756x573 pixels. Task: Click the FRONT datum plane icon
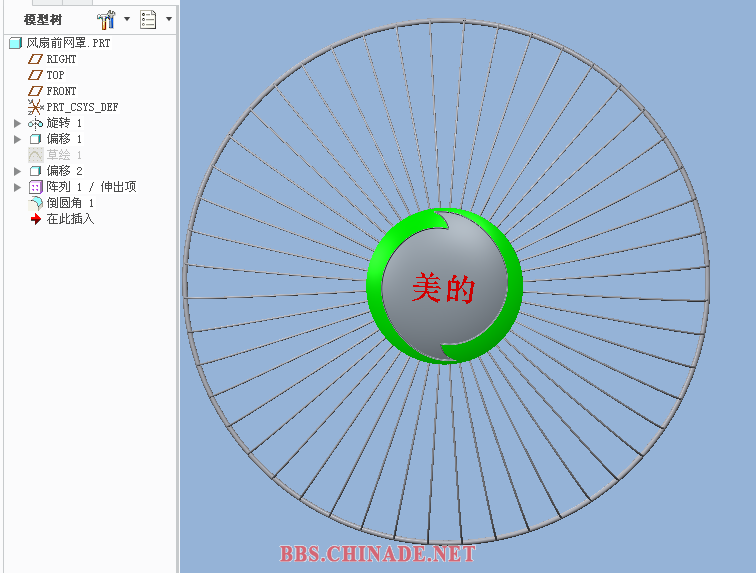coord(35,91)
